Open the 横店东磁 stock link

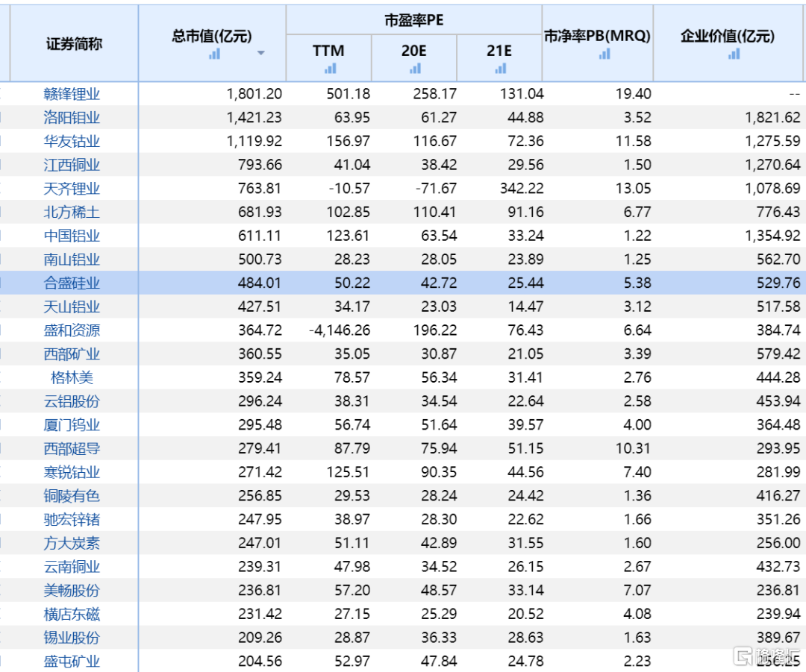[72, 614]
